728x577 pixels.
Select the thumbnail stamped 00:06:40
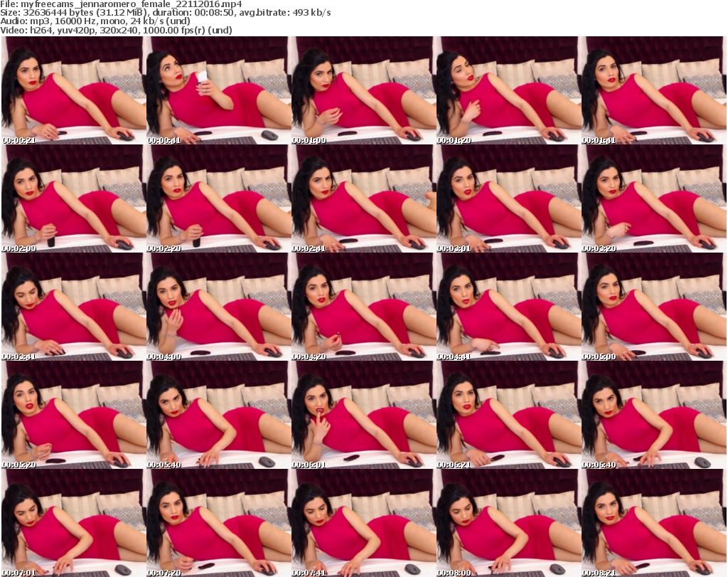pos(653,415)
